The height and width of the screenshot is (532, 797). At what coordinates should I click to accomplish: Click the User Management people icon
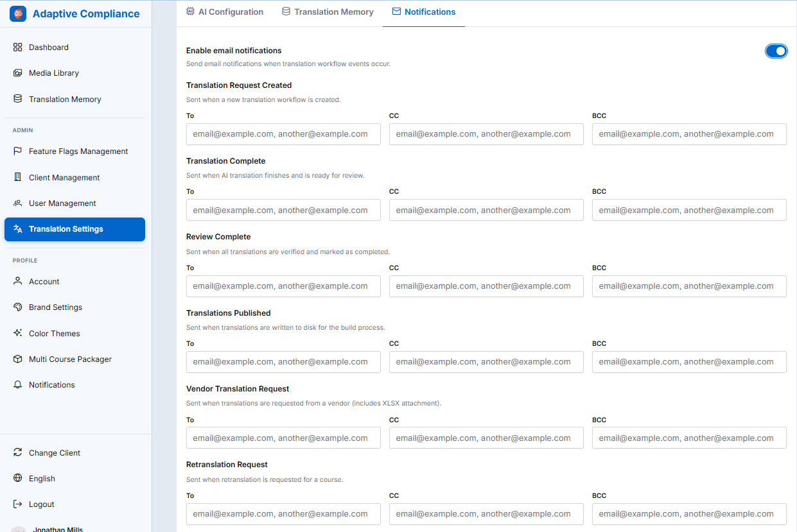click(18, 203)
